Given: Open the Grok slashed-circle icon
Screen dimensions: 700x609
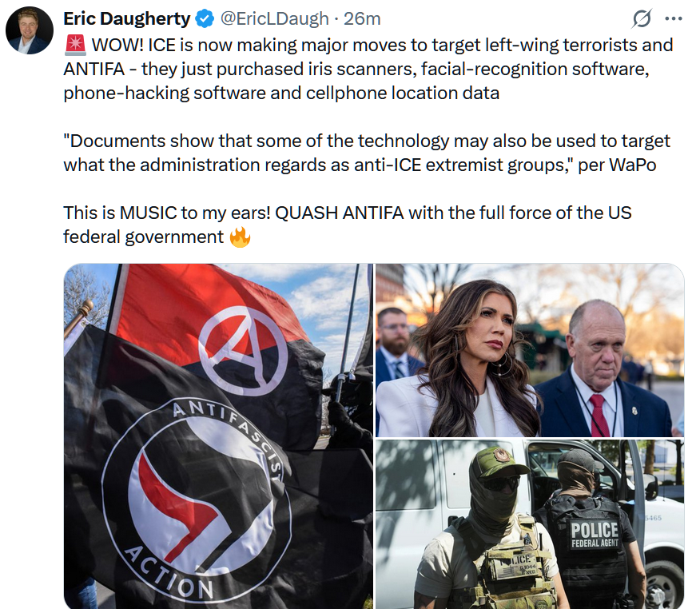Looking at the screenshot, I should (642, 18).
